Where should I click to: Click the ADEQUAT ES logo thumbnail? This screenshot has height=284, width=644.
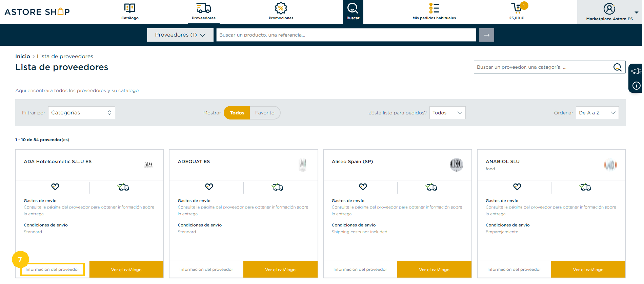pyautogui.click(x=303, y=165)
